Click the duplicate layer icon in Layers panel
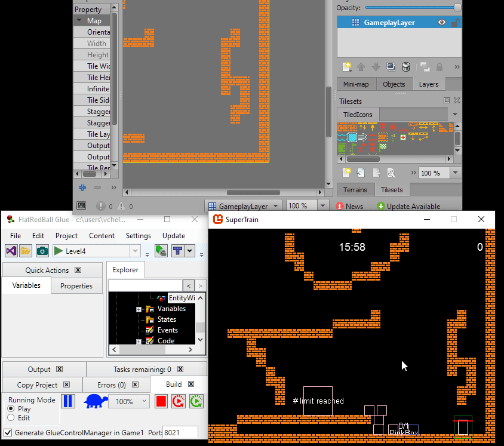 pos(391,67)
